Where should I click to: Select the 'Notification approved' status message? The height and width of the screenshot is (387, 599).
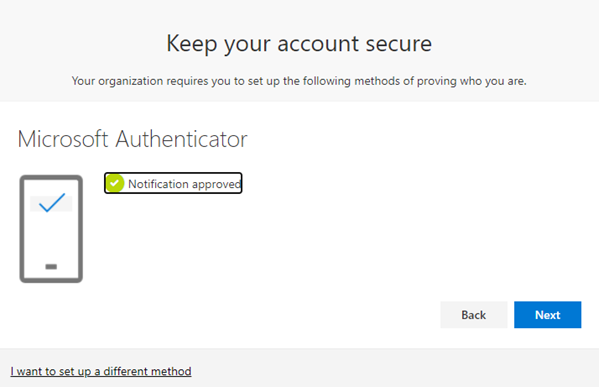click(173, 183)
